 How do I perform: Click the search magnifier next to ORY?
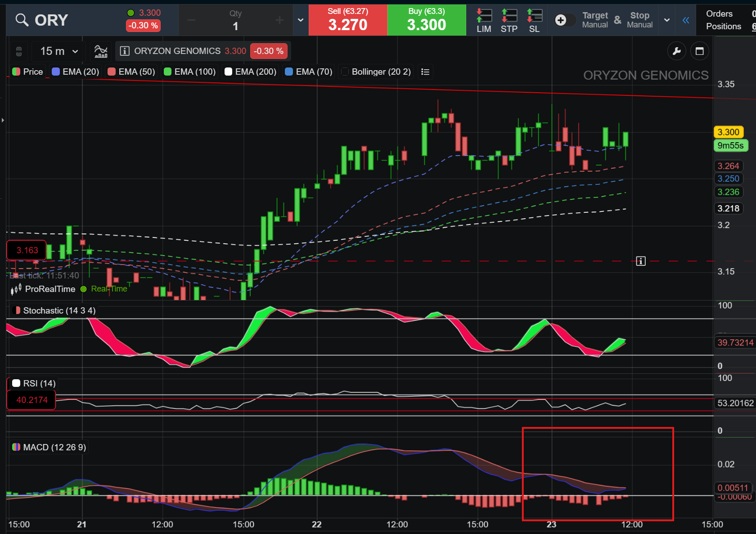21,20
